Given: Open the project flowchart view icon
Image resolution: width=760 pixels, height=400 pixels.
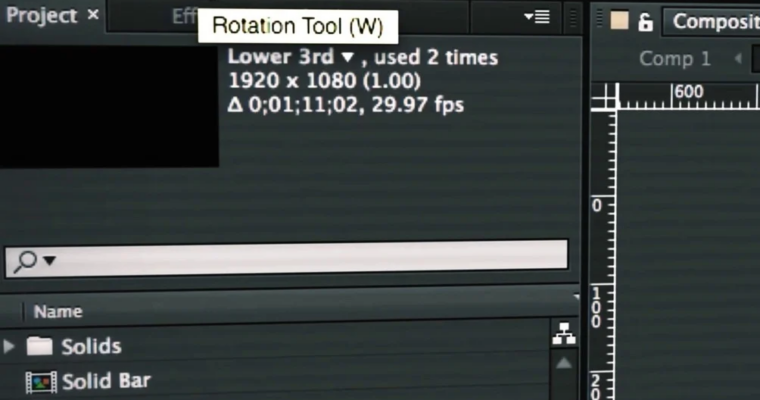Looking at the screenshot, I should [564, 334].
